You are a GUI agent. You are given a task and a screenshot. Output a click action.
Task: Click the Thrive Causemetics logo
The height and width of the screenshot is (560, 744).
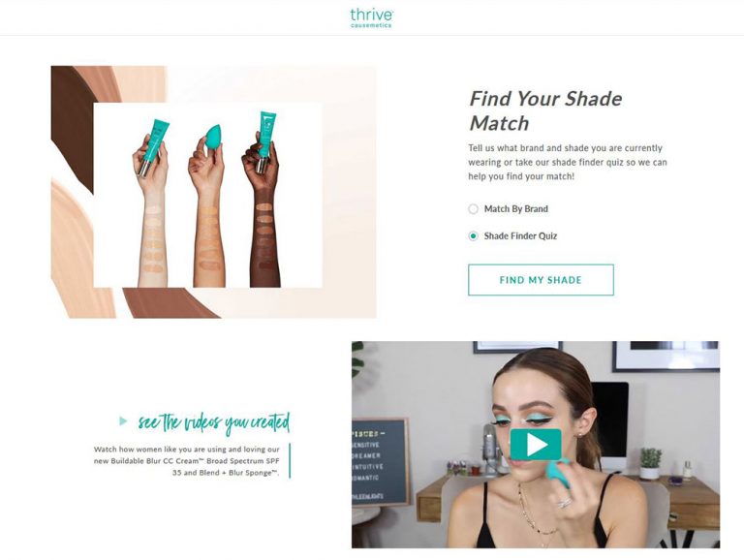[372, 18]
